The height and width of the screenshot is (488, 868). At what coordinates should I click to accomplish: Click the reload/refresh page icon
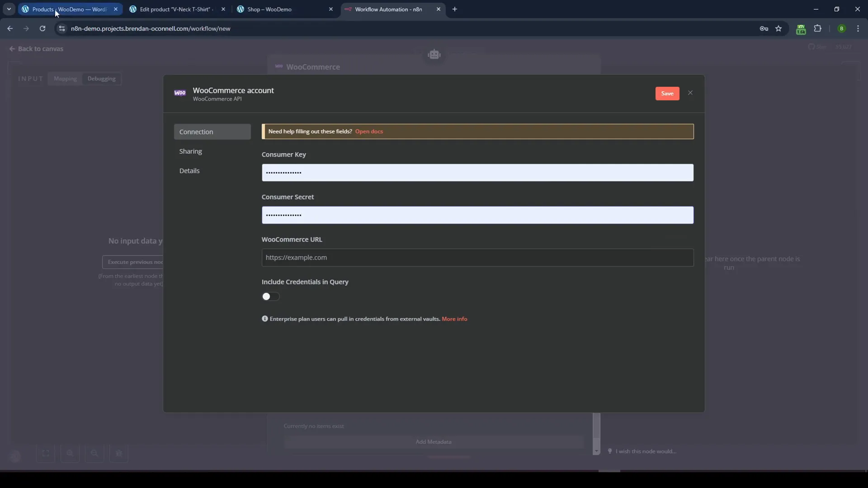42,28
